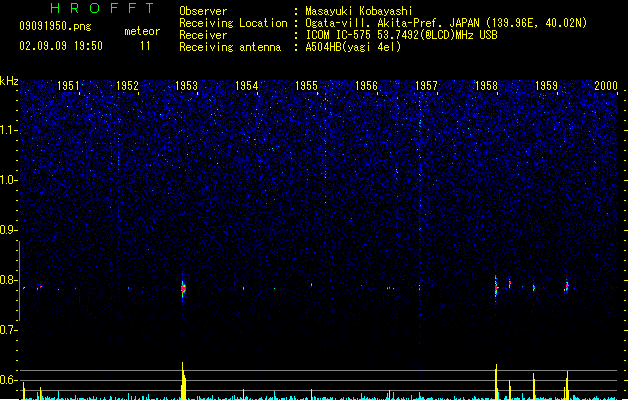Click location text Ogata-vill. Akita-Pref. JAPAN
Image resolution: width=629 pixels, height=400 pixels.
click(x=392, y=23)
